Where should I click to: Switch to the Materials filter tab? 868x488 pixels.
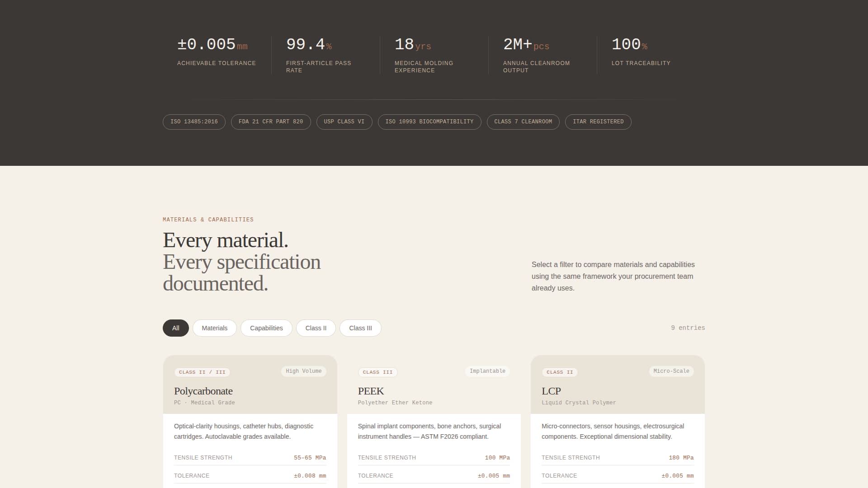point(214,328)
